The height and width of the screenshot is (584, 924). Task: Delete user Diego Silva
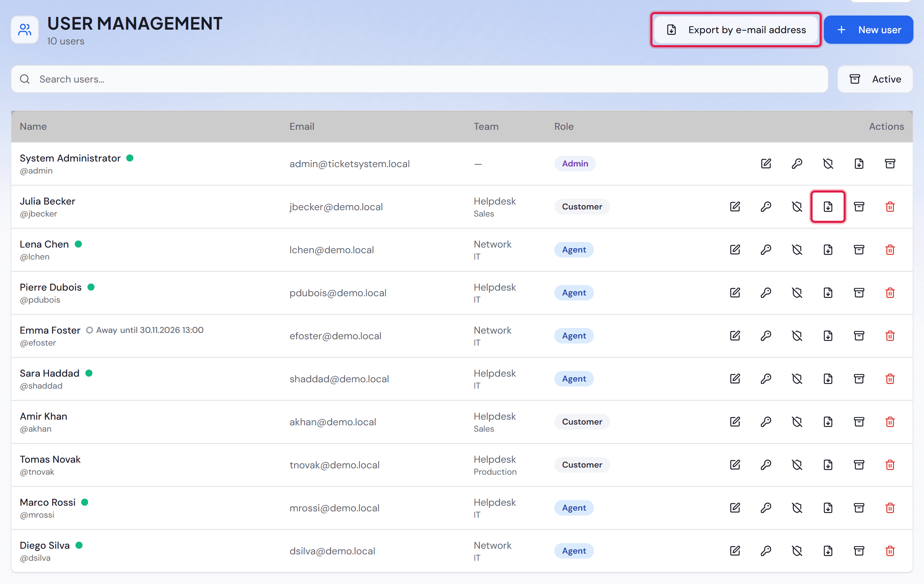pos(890,550)
